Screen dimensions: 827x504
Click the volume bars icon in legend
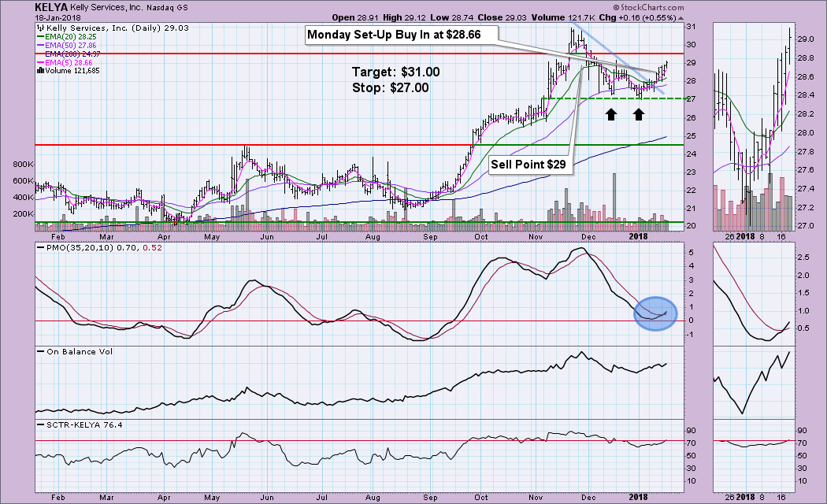coord(39,71)
